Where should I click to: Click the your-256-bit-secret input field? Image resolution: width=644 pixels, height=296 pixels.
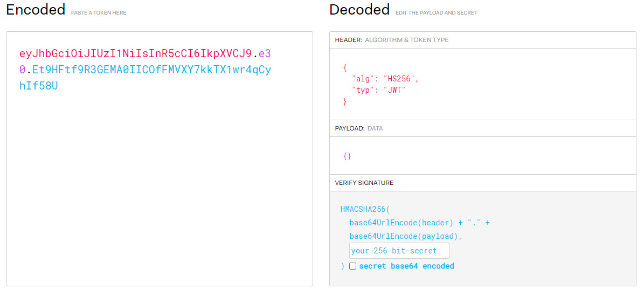pyautogui.click(x=399, y=251)
